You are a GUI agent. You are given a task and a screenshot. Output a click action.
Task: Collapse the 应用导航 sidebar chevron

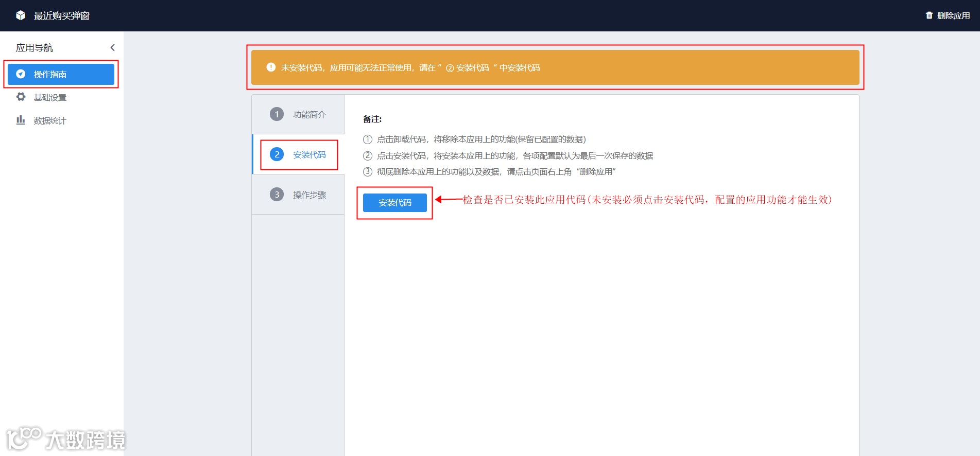coord(113,47)
